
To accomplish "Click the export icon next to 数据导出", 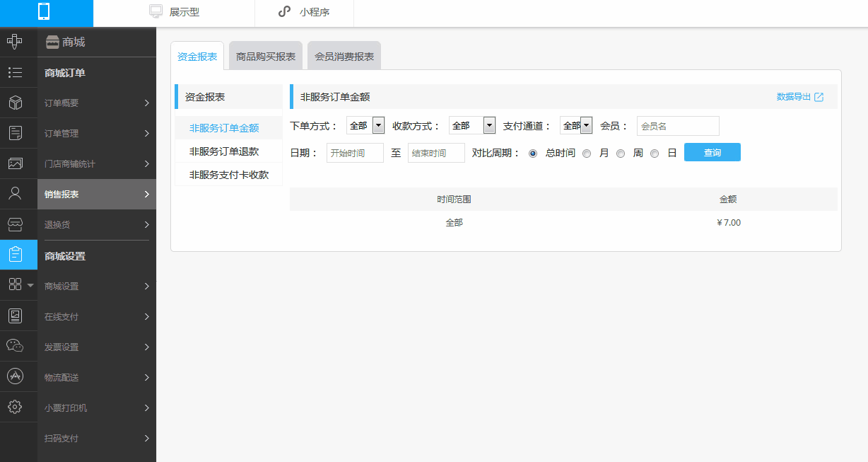I will (819, 97).
